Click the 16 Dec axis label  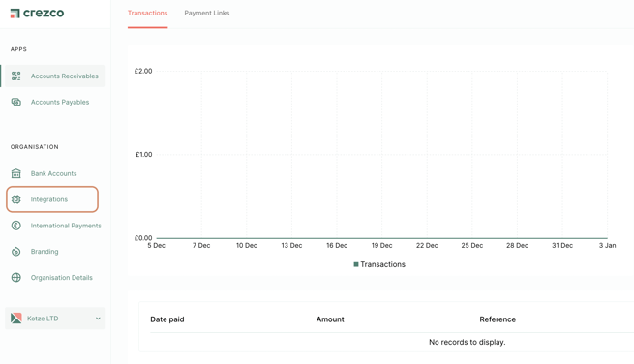[337, 246]
